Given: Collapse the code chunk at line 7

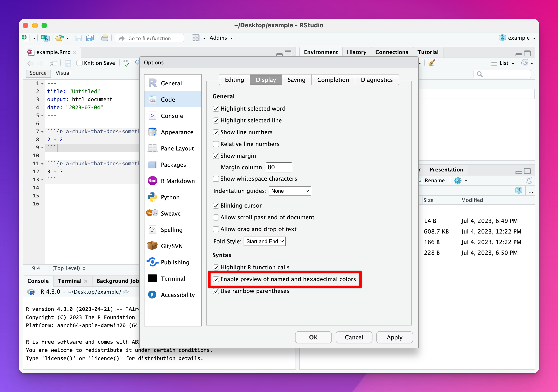Looking at the screenshot, I should tap(42, 132).
